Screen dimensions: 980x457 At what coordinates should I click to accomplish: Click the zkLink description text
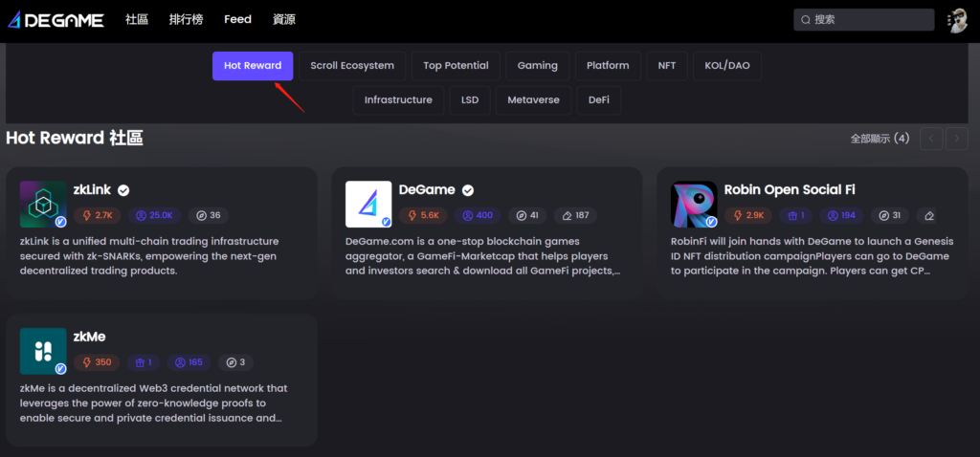point(149,256)
